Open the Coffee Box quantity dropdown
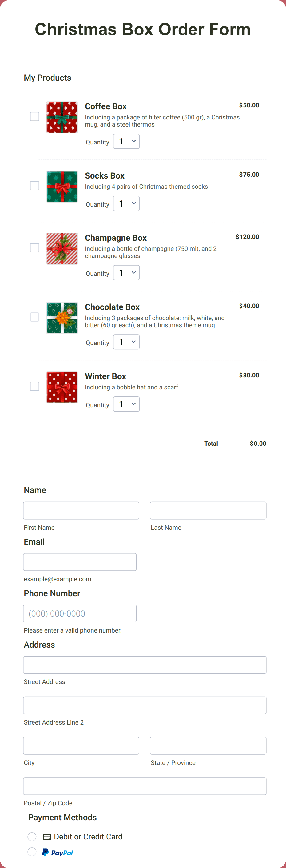The height and width of the screenshot is (868, 286). (126, 141)
